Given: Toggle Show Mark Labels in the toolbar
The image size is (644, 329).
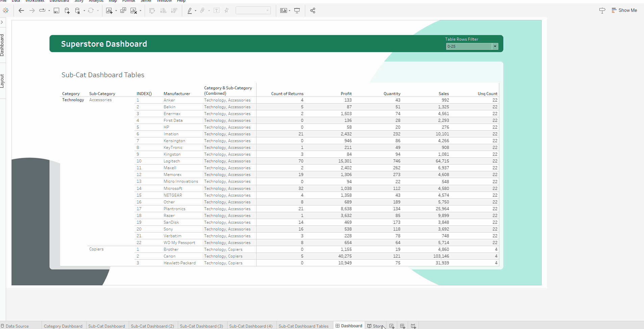Looking at the screenshot, I should tap(217, 10).
